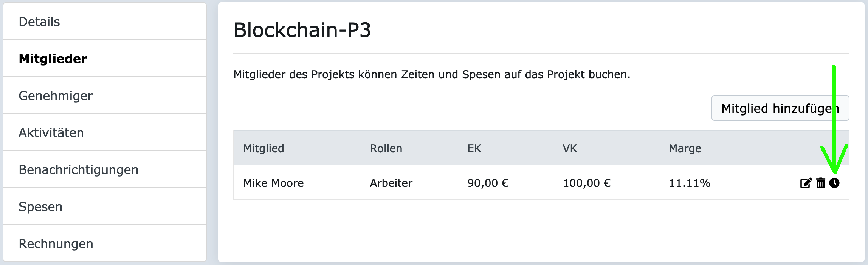Select the Mike Moore member name
This screenshot has height=265, width=868.
[273, 183]
